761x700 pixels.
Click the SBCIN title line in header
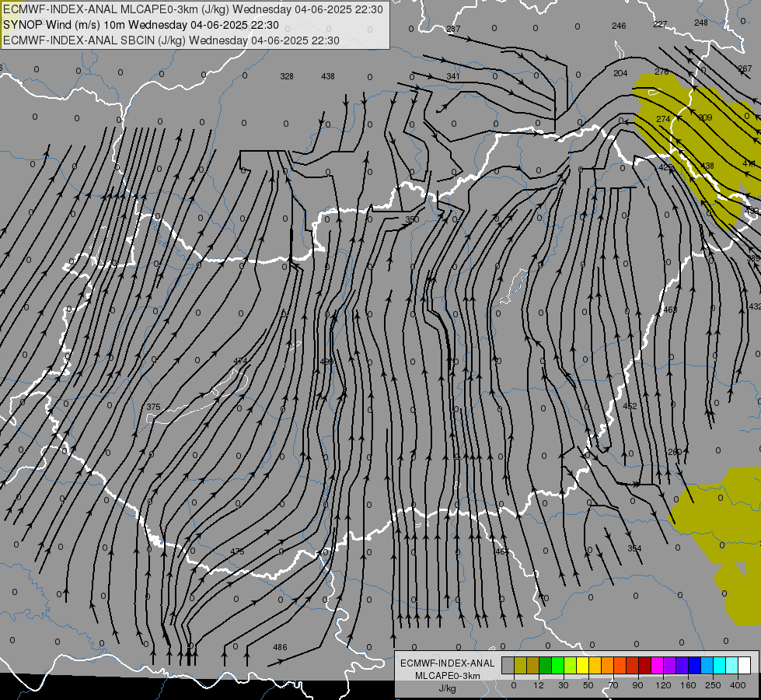click(x=171, y=40)
